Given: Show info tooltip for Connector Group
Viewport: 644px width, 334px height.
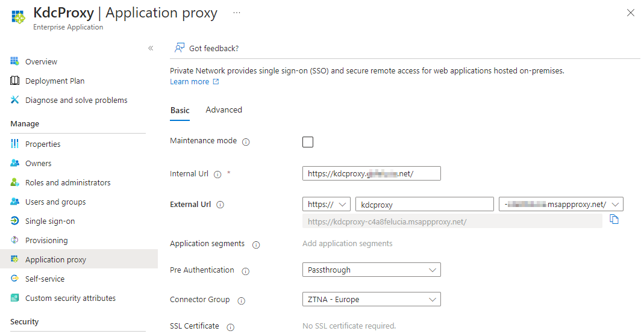Looking at the screenshot, I should click(242, 301).
